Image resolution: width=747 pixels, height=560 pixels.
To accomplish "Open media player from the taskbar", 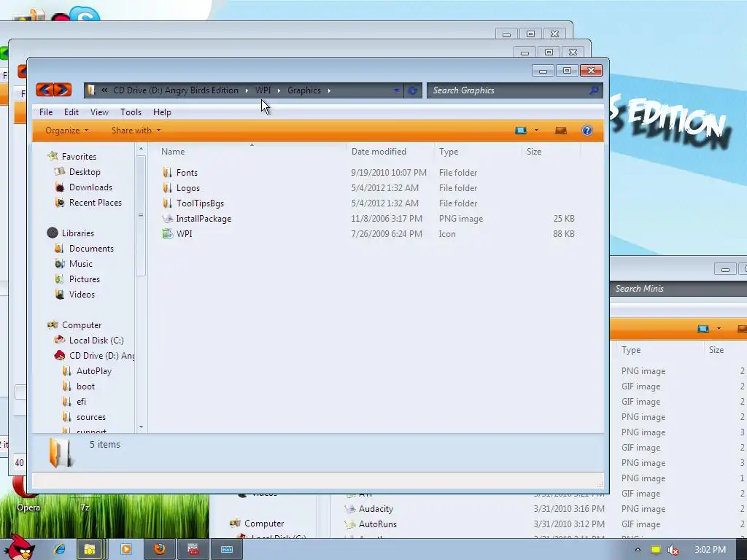I will (125, 550).
